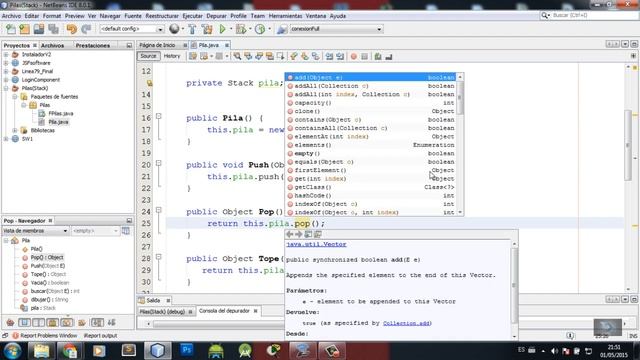Undo the last edit via toolbar

(71, 29)
